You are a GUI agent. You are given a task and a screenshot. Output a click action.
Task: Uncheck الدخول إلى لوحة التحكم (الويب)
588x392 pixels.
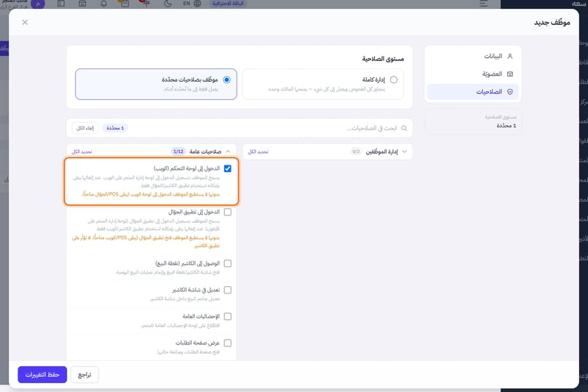228,169
